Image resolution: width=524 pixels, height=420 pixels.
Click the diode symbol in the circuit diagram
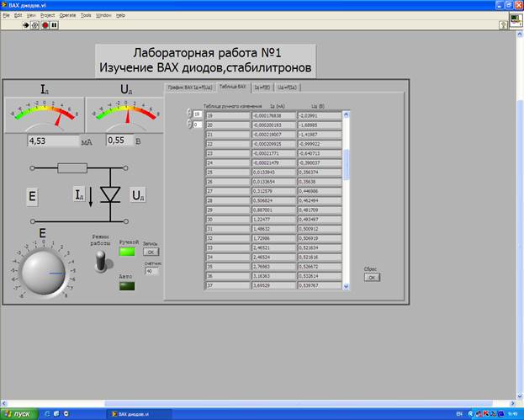[110, 194]
